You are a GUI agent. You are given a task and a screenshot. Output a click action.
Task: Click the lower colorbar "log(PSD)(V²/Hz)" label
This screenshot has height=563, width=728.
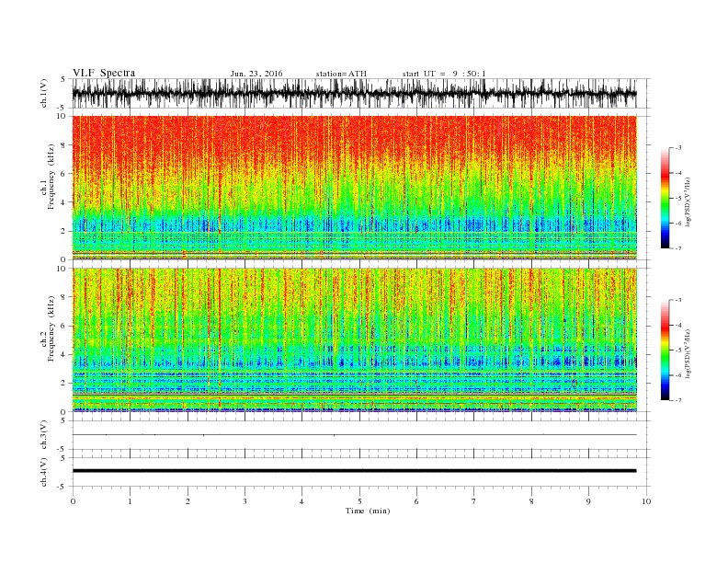coord(688,353)
